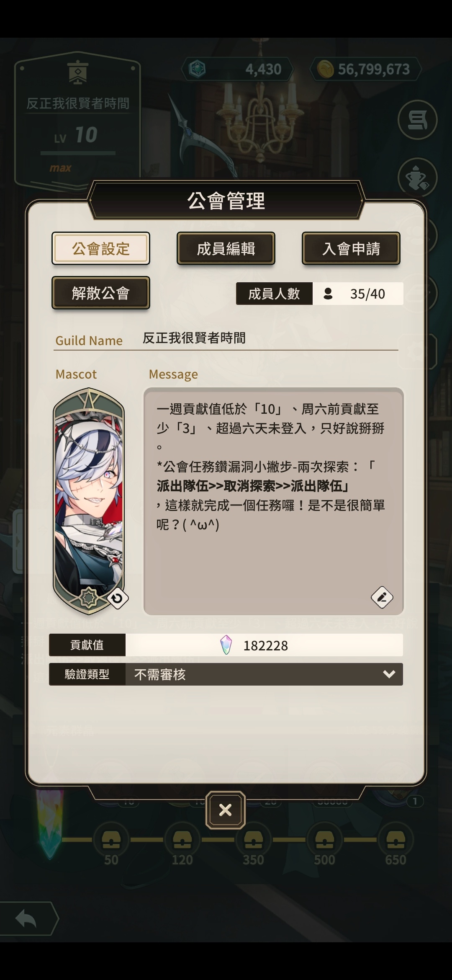Tap the guild message text box

274,501
